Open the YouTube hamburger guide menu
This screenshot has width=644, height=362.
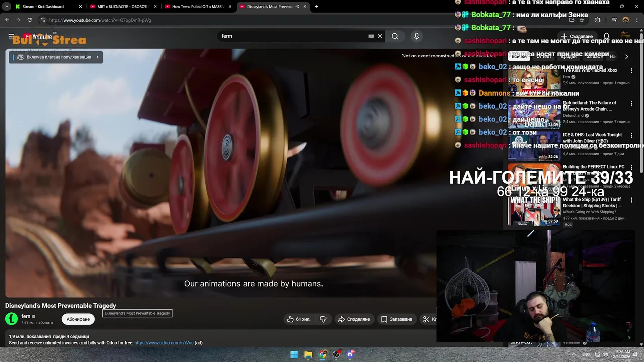11,36
